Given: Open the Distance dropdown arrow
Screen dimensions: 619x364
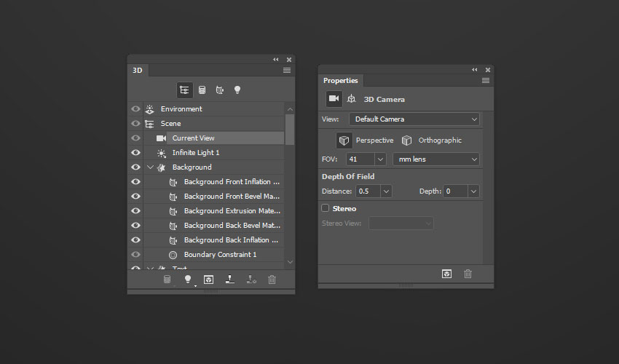Looking at the screenshot, I should (386, 191).
